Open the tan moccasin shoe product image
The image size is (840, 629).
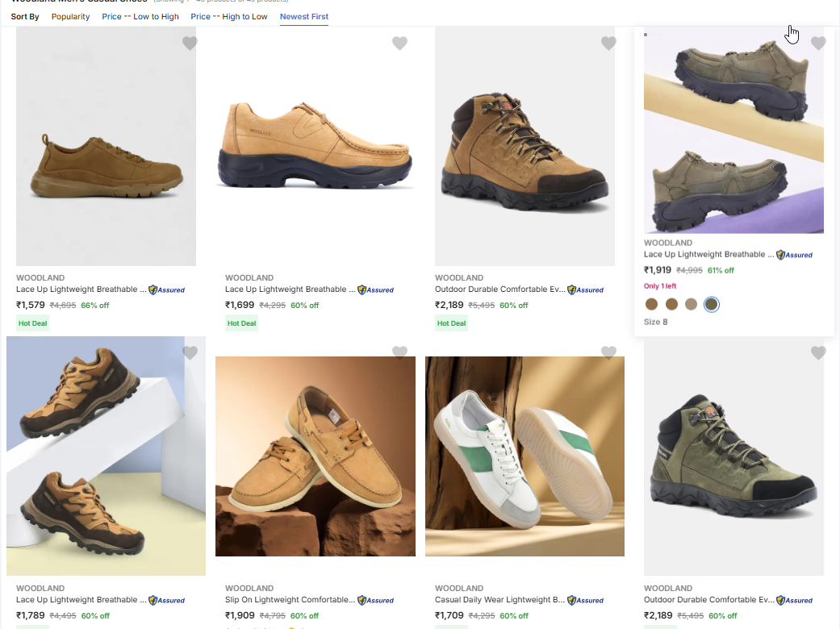pyautogui.click(x=316, y=145)
